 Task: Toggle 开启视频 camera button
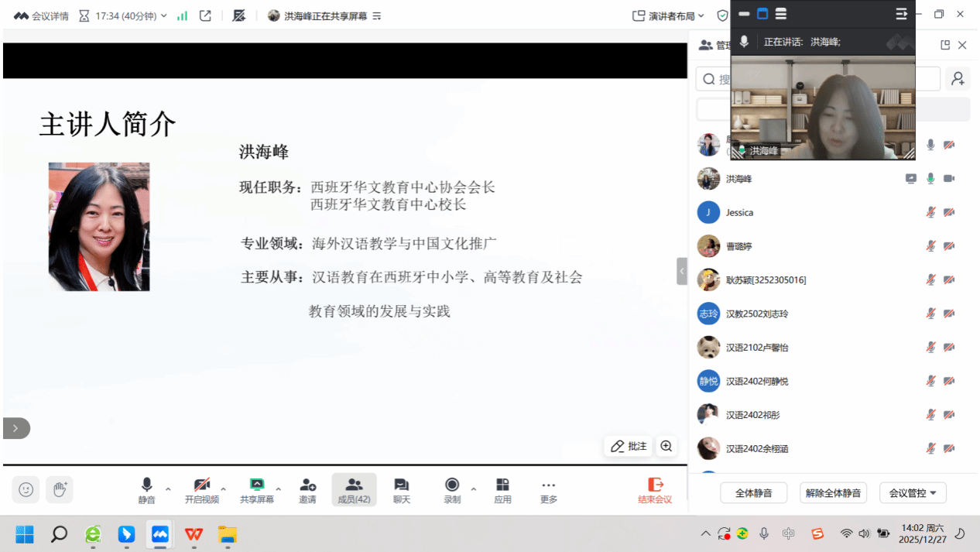click(201, 490)
